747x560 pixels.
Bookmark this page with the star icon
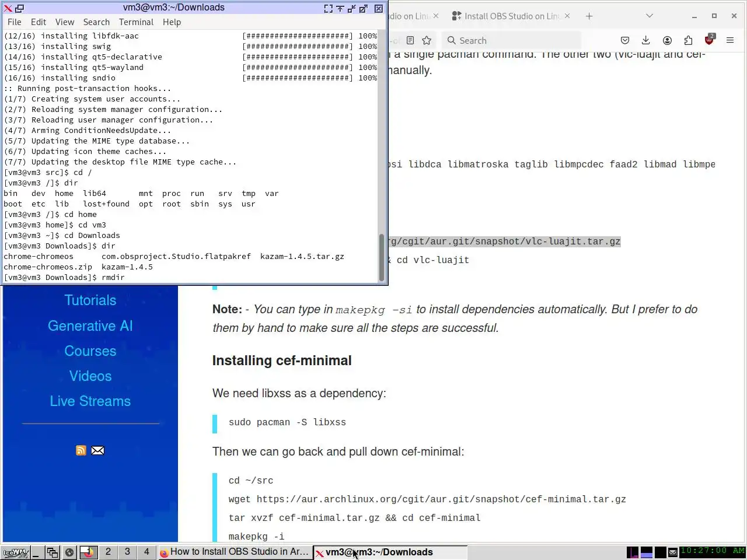point(427,40)
